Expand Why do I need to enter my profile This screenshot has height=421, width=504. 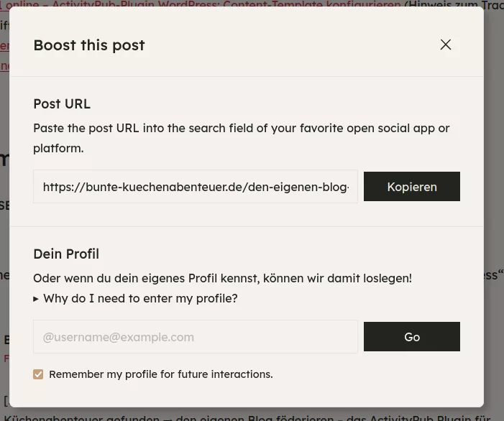pos(140,298)
